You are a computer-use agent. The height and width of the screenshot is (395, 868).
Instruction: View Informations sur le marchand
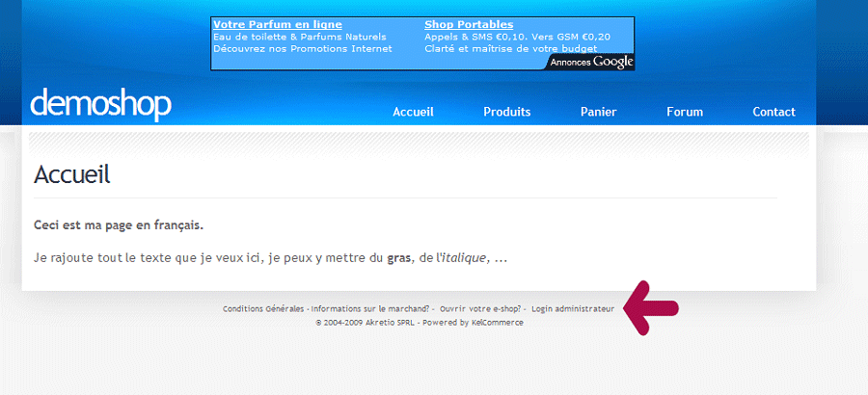point(370,309)
